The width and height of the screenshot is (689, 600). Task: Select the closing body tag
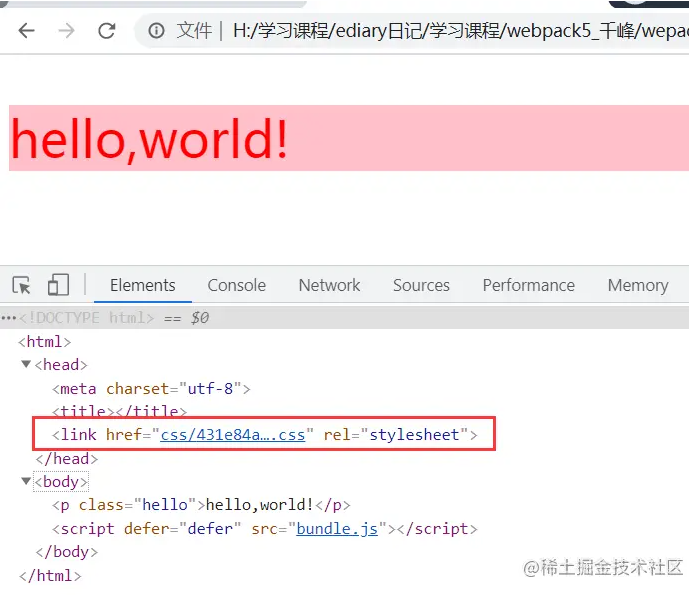click(67, 552)
